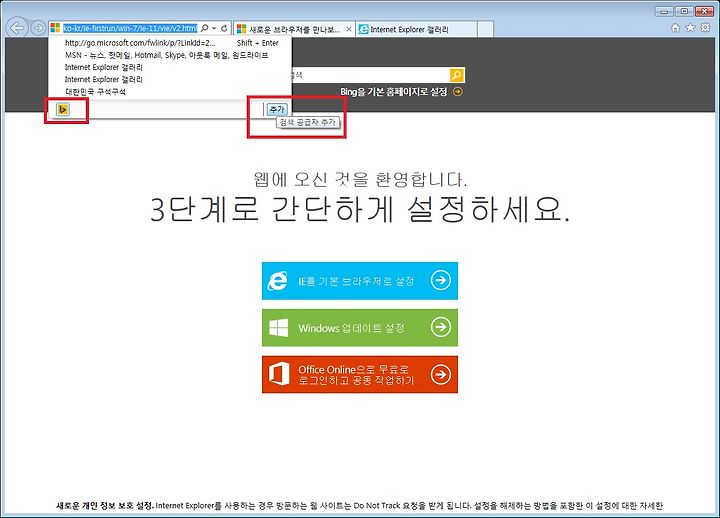720x518 pixels.
Task: Open the Home page icon
Action: click(675, 28)
